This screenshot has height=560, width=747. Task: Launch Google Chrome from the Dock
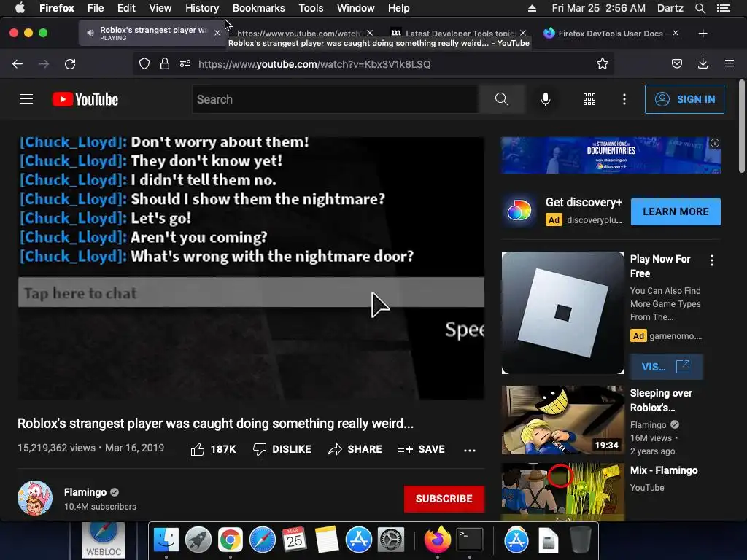tap(230, 540)
